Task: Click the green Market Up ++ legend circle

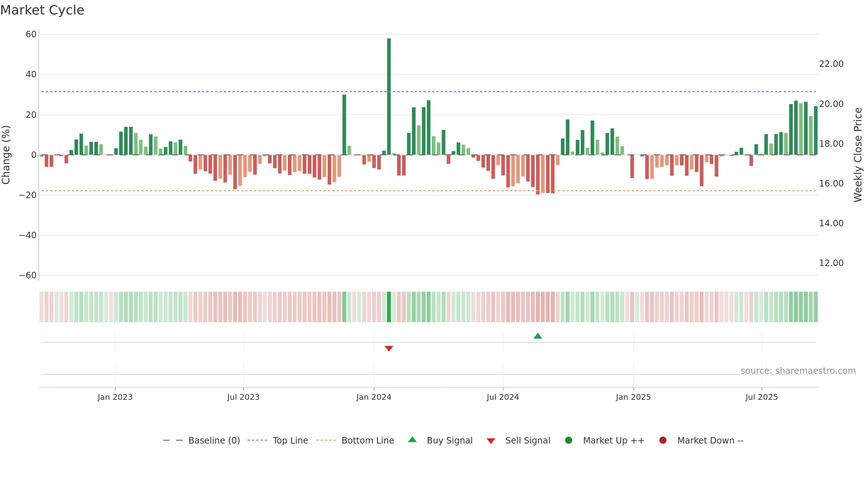Action: click(x=569, y=440)
